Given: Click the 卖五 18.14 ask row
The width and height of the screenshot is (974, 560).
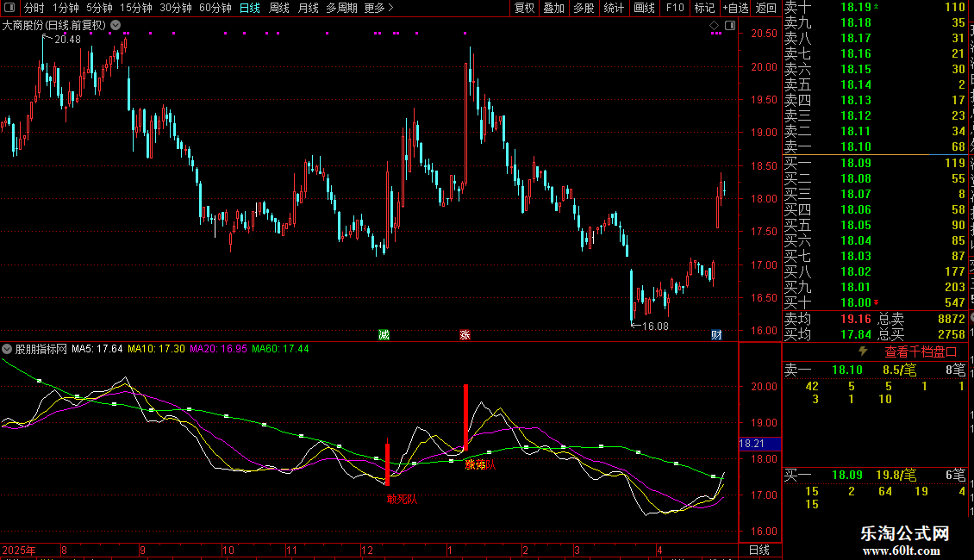Looking at the screenshot, I should click(x=875, y=84).
